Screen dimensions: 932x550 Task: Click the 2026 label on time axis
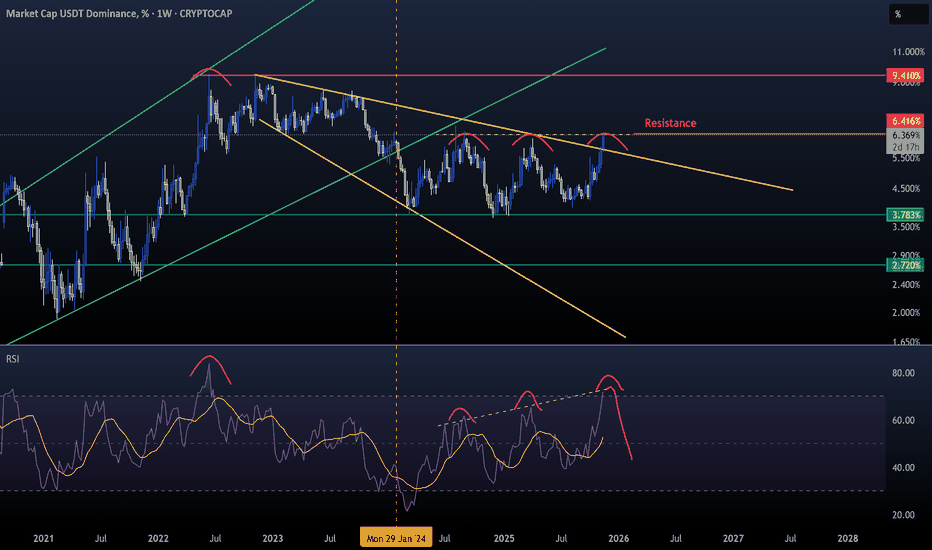coord(619,539)
